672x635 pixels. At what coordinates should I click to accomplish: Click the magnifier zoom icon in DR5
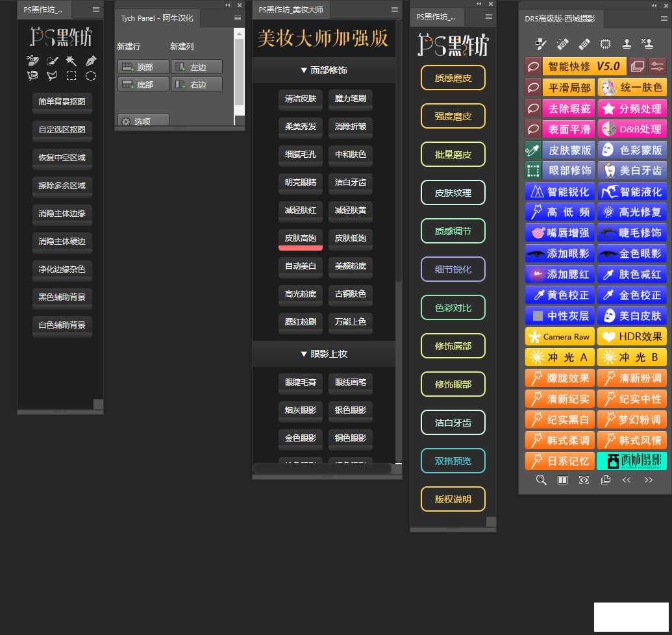541,480
